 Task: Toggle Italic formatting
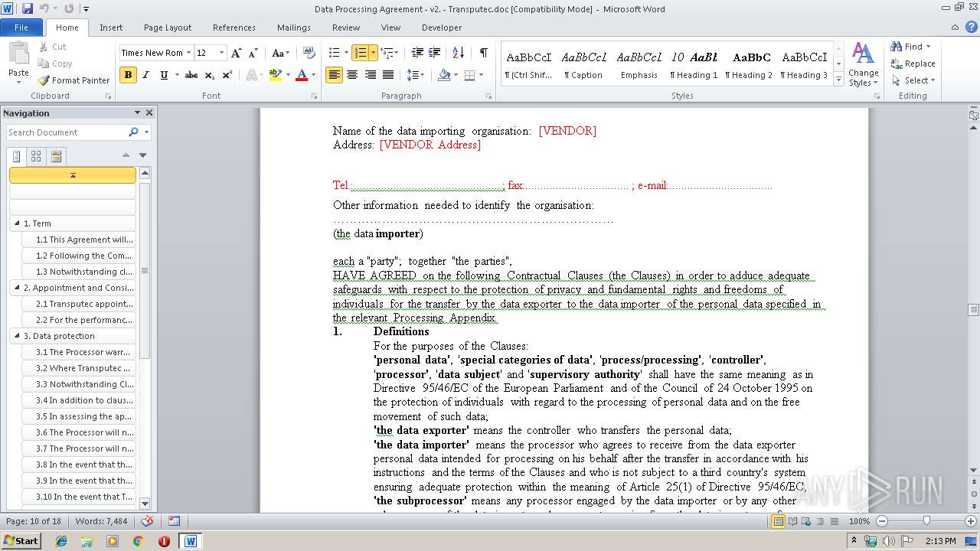(x=145, y=75)
